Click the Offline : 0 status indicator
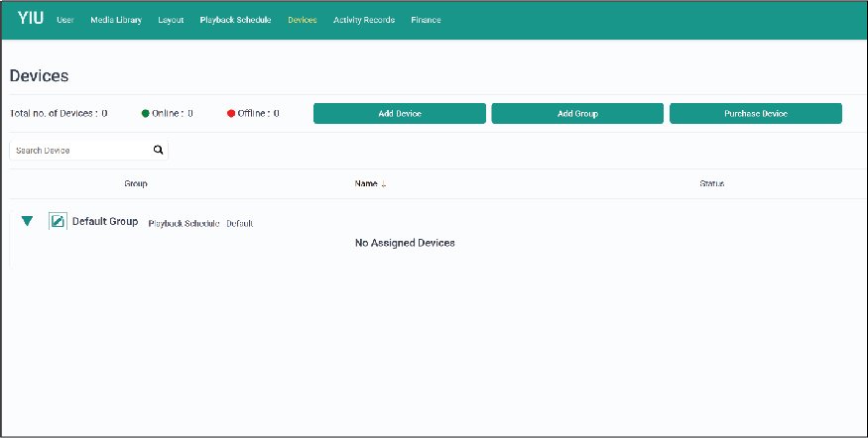 [x=253, y=113]
